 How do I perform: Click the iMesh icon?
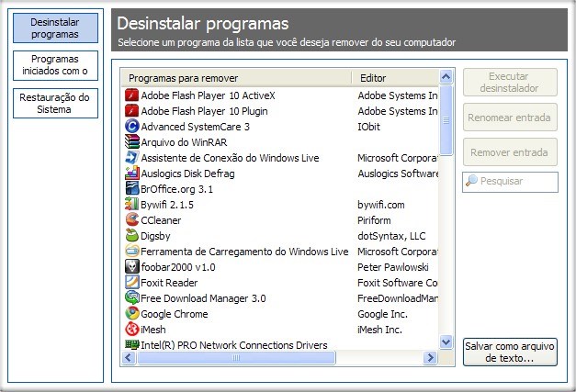[132, 330]
